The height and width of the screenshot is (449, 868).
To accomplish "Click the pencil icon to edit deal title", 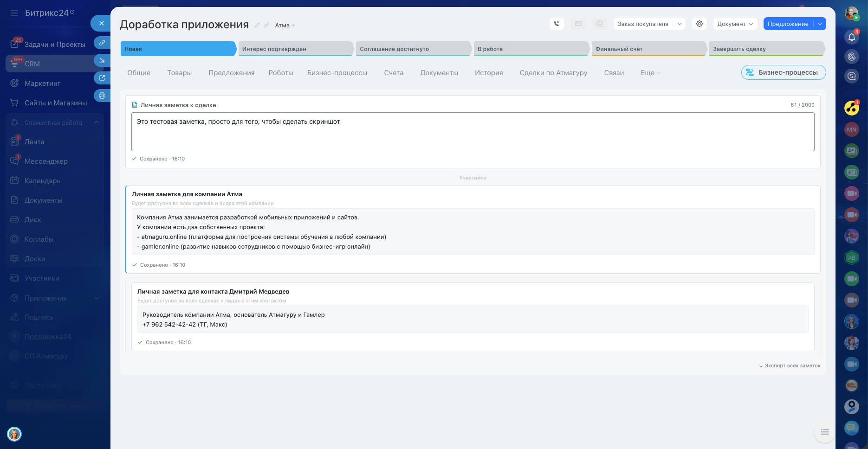I will [x=257, y=25].
